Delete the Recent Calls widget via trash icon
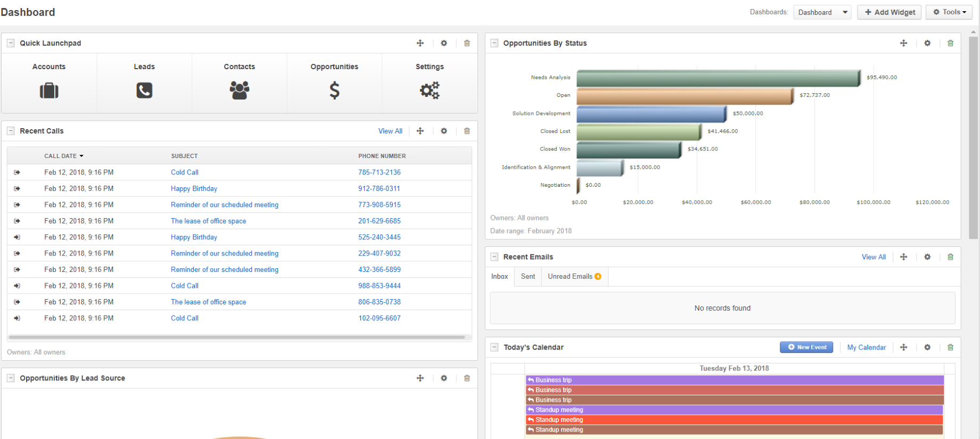This screenshot has width=980, height=439. tap(467, 131)
